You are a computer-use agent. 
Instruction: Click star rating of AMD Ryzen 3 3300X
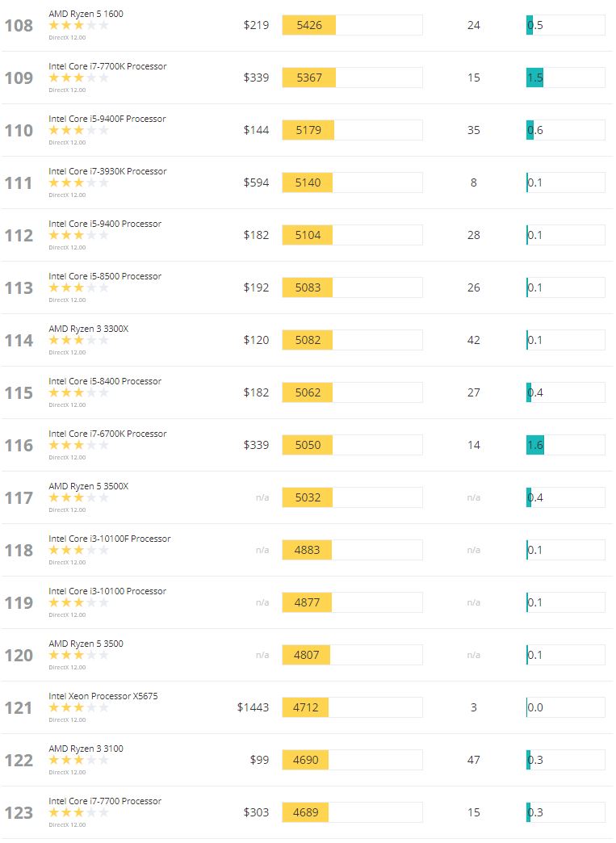tap(78, 340)
